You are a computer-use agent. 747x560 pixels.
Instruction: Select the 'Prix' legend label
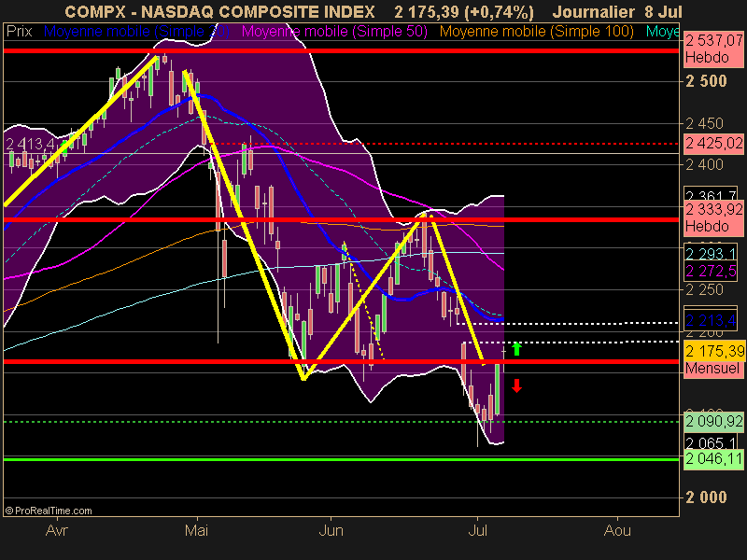pos(19,32)
